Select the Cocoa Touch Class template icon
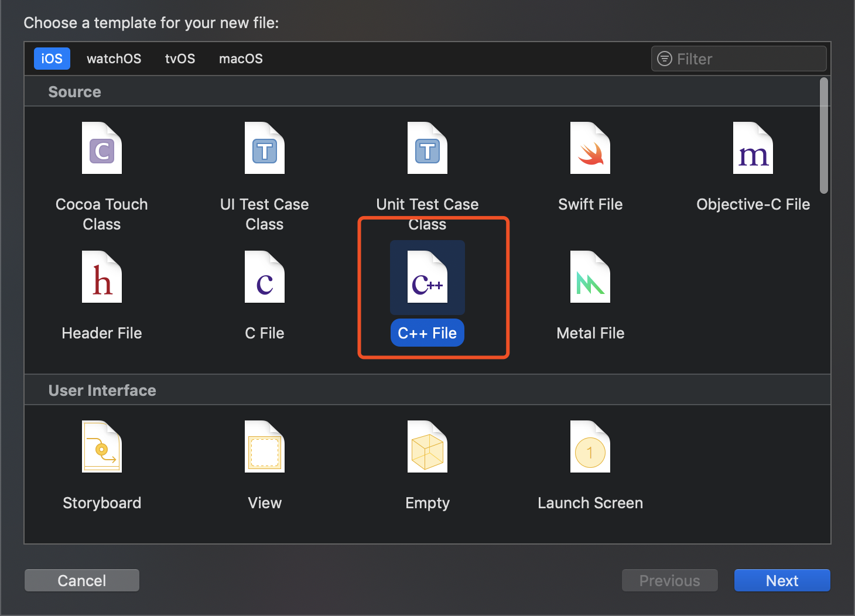This screenshot has width=855, height=616. [x=102, y=148]
